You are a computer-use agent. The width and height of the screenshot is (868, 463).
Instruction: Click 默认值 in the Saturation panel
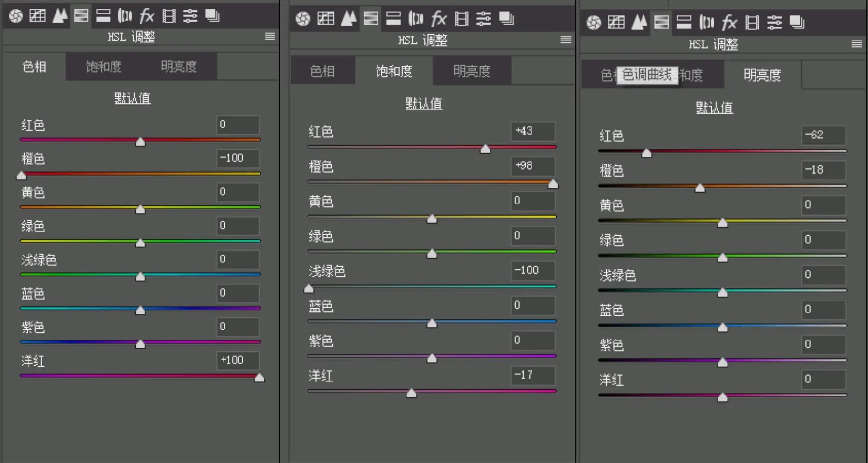point(424,103)
